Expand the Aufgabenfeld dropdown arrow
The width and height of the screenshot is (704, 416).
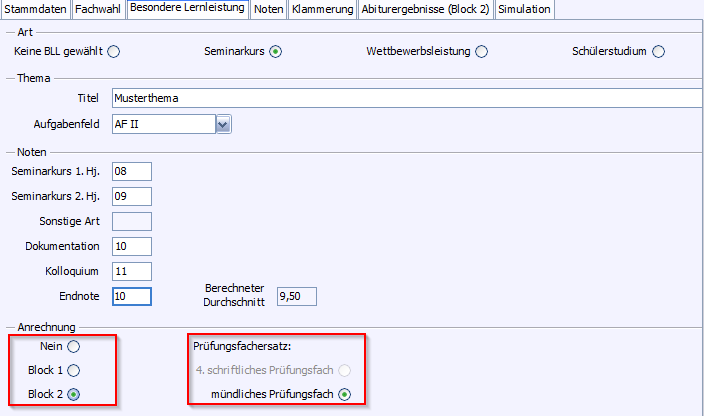(x=224, y=124)
